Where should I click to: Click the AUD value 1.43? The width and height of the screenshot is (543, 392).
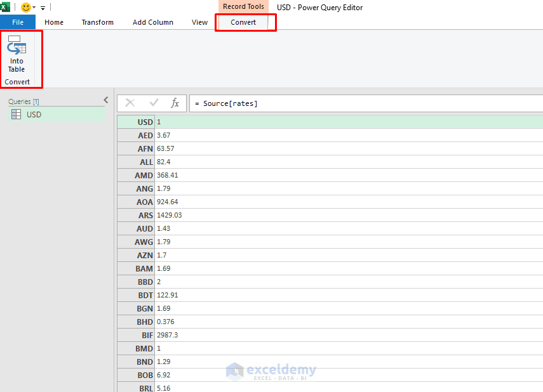[x=163, y=228]
